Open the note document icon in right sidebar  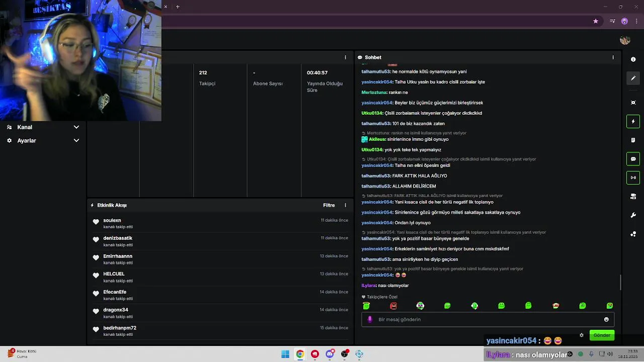tap(633, 140)
